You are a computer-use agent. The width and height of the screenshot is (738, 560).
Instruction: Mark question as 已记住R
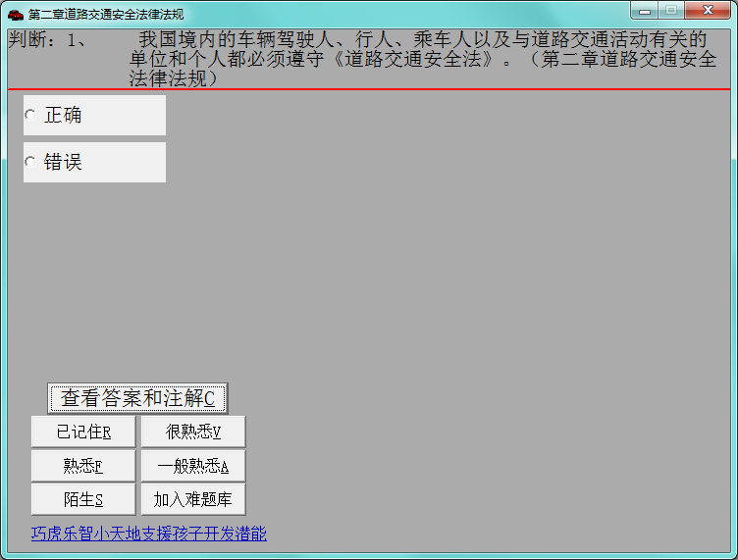pyautogui.click(x=83, y=432)
